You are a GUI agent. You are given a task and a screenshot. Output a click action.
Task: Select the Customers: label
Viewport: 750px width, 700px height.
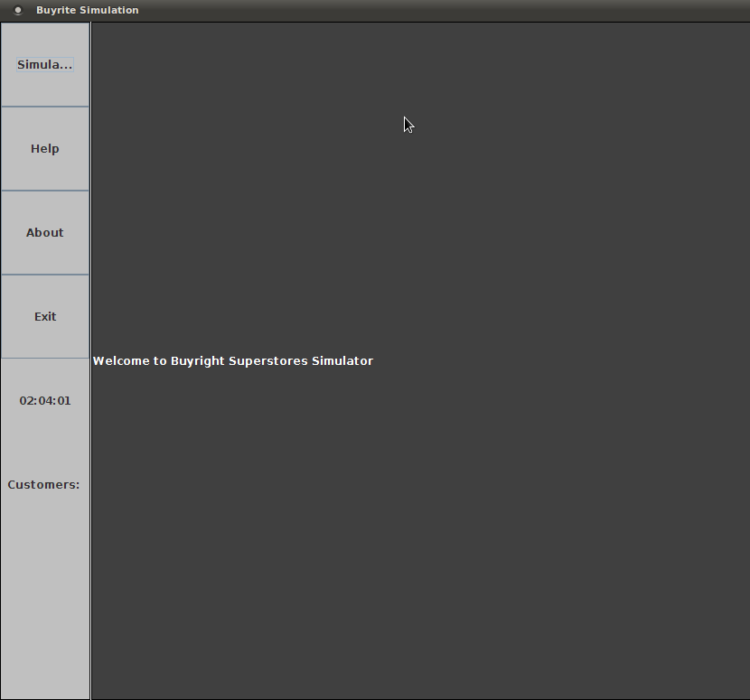coord(44,485)
